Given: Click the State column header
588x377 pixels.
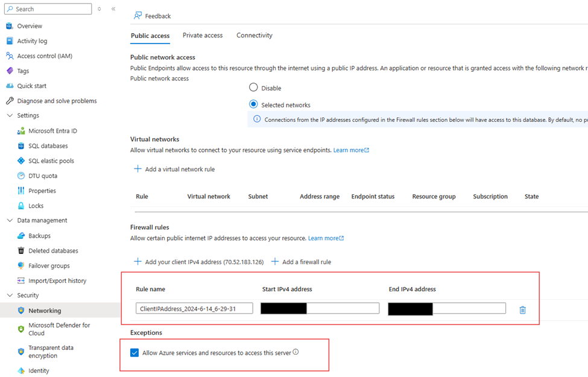Looking at the screenshot, I should click(x=531, y=197).
